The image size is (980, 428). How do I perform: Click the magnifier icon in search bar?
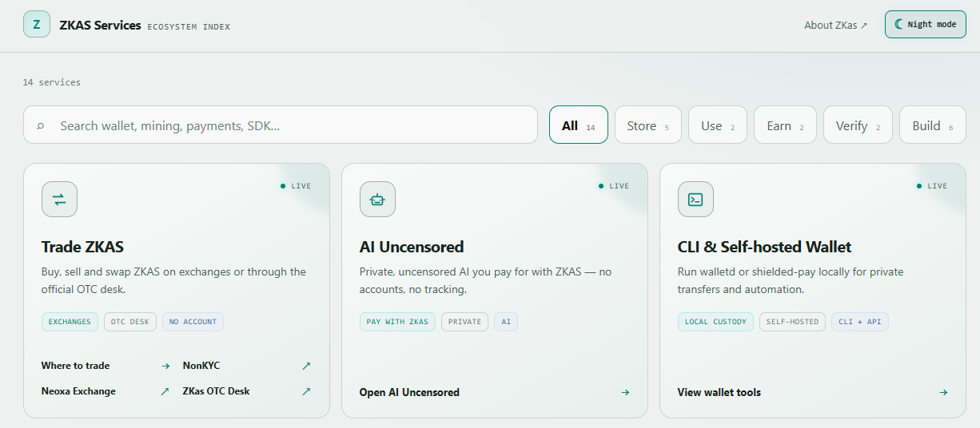[x=41, y=125]
